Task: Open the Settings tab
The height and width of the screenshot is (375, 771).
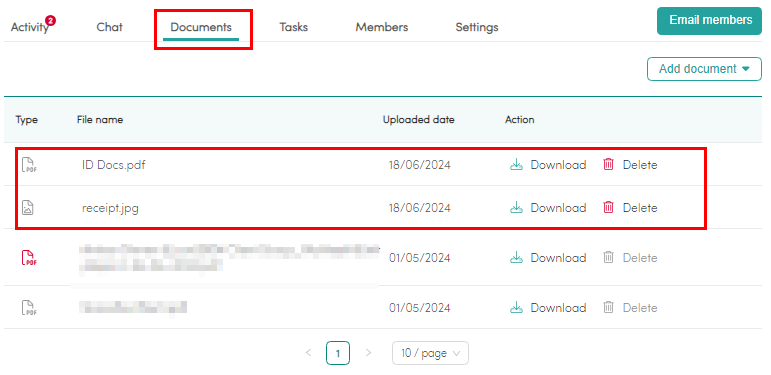Action: pos(477,27)
